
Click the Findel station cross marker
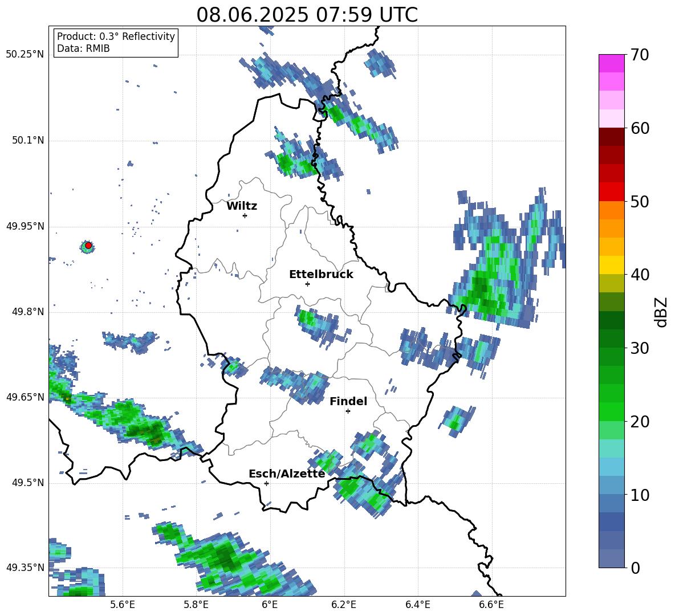348,411
